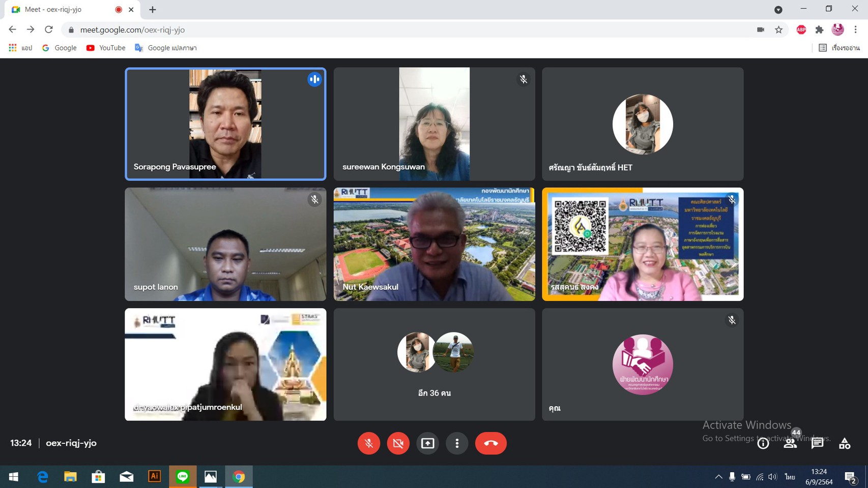Reload the Meet page
The height and width of the screenshot is (488, 868).
(49, 29)
